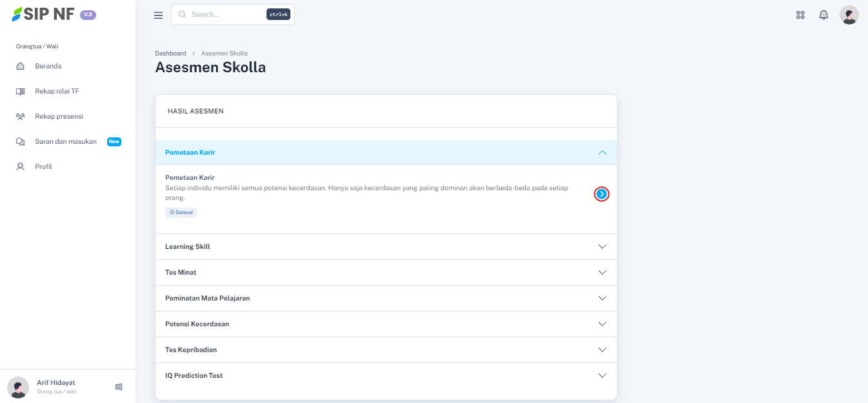This screenshot has width=868, height=403.
Task: Open Rekap nilai TF menu
Action: pyautogui.click(x=57, y=92)
